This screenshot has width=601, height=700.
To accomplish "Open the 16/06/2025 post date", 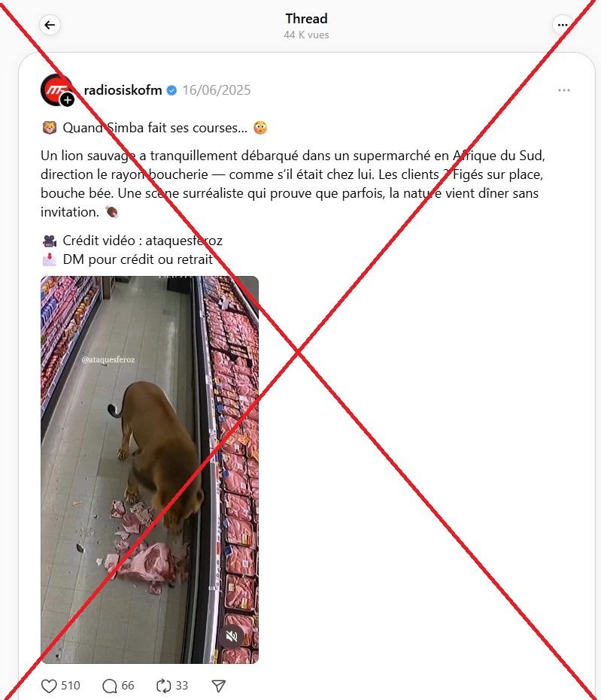I will click(x=217, y=90).
